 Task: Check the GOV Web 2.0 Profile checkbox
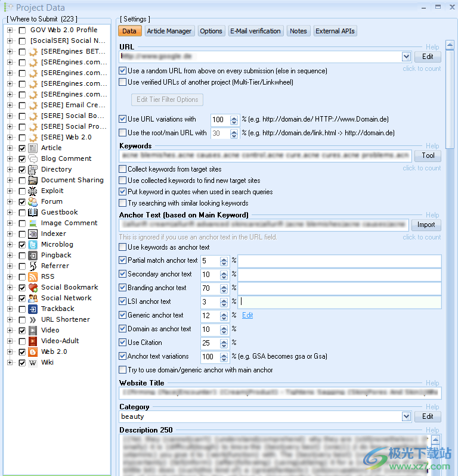tap(22, 30)
